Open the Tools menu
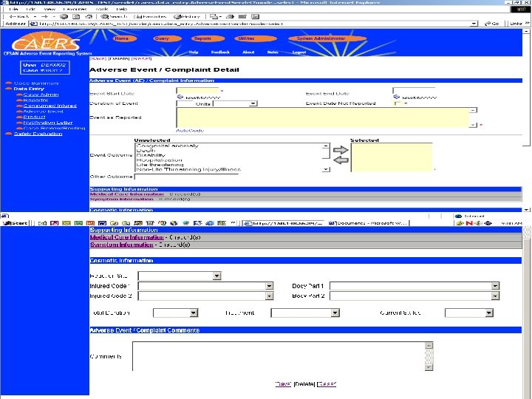 click(101, 9)
